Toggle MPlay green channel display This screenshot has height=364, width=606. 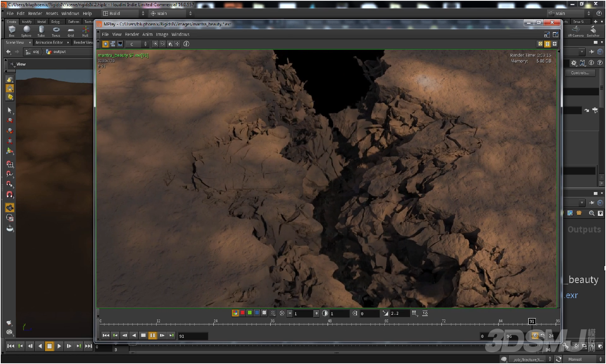(250, 313)
